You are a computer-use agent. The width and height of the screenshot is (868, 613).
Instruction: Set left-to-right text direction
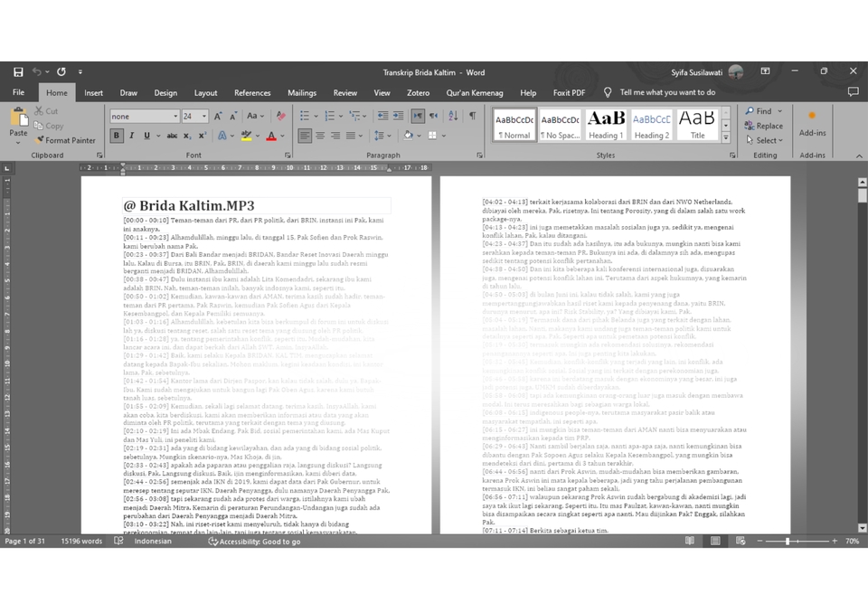tap(418, 116)
